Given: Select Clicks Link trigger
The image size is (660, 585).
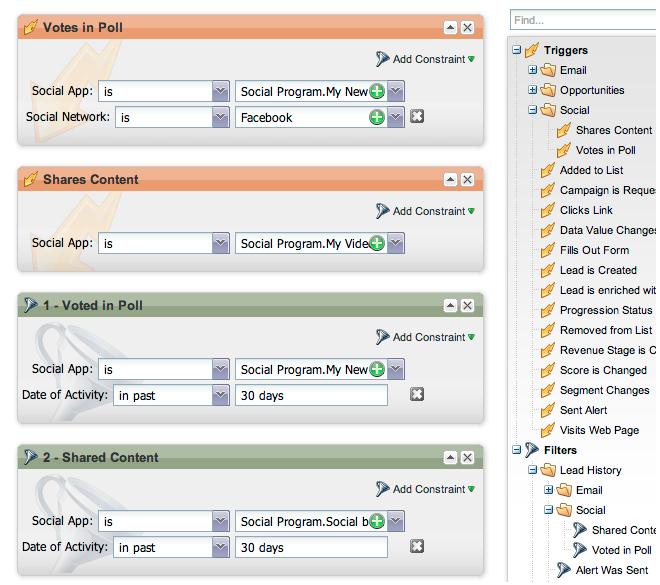Looking at the screenshot, I should 586,210.
